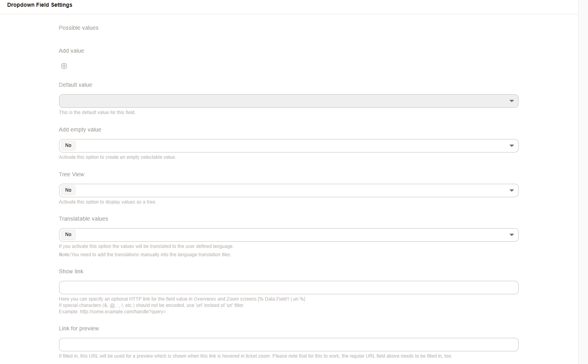
Task: Select the No value under Translatable values
Action: [68, 234]
